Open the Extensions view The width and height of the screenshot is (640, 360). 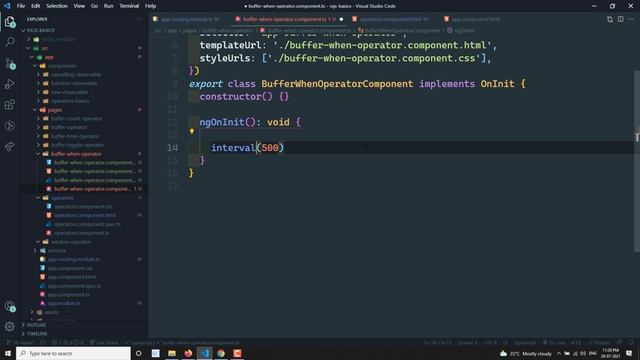click(10, 105)
